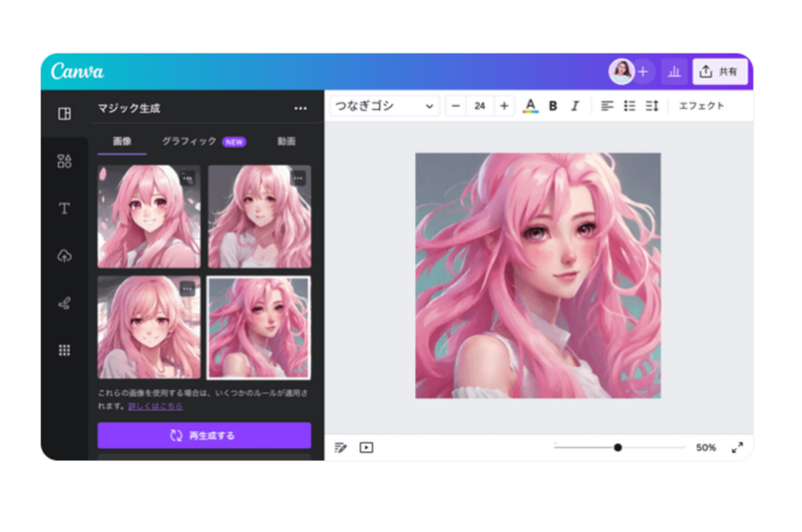Decrease font size with minus button
The image size is (802, 532).
coord(456,106)
